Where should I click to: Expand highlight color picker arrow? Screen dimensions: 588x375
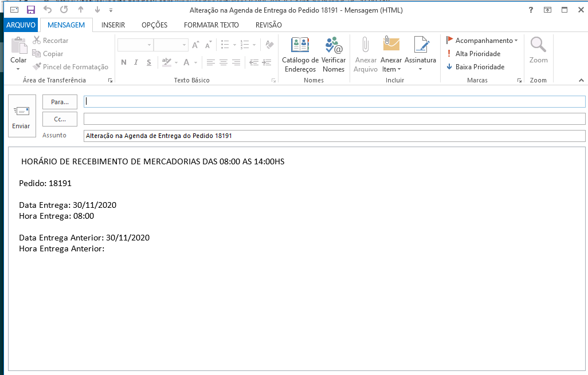click(177, 62)
